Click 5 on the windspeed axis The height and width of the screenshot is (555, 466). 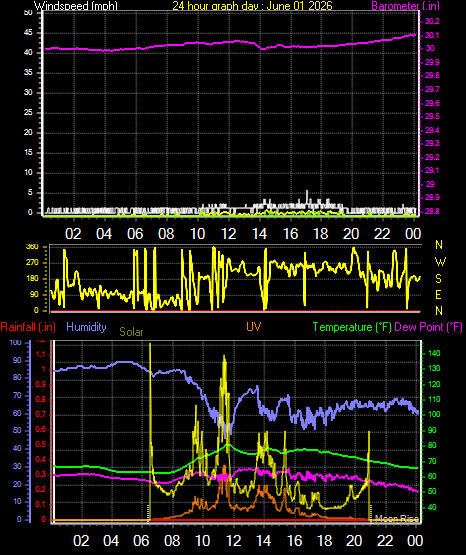30,193
